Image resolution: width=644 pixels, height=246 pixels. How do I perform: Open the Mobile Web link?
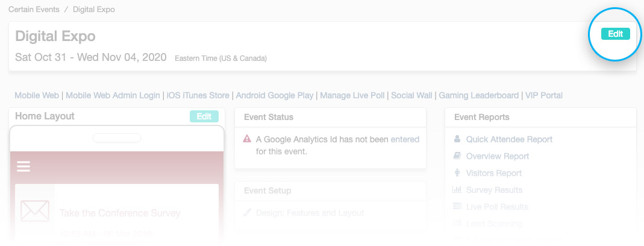pyautogui.click(x=37, y=95)
